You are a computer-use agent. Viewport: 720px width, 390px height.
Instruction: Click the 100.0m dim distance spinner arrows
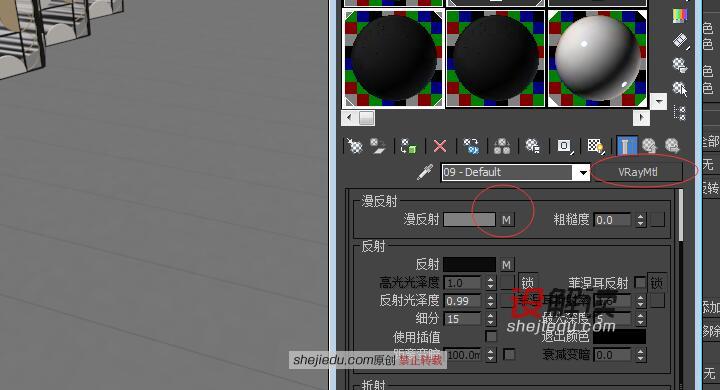coord(490,355)
